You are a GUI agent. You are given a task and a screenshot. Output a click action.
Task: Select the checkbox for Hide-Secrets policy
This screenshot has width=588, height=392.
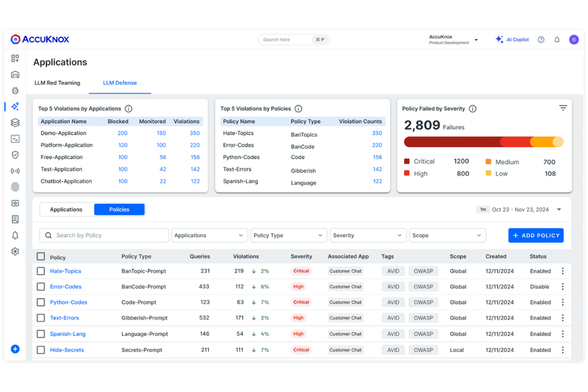coord(41,350)
